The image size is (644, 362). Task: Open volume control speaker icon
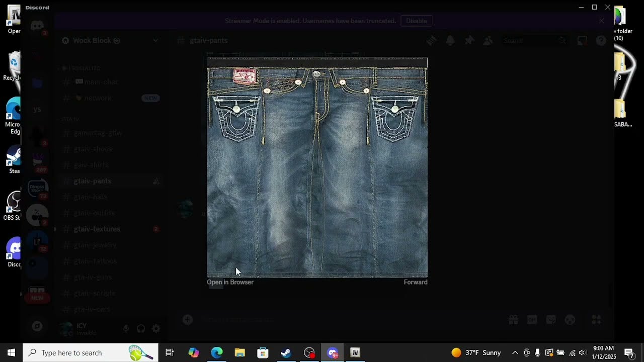point(583,352)
